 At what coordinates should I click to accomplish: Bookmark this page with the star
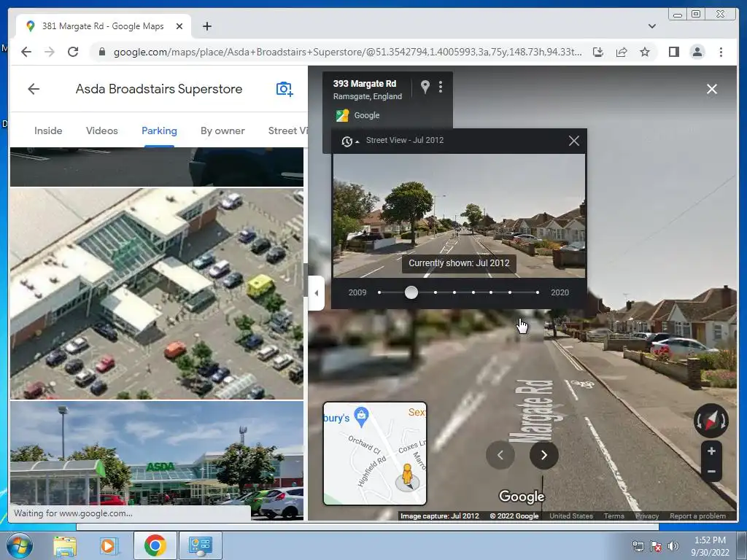tap(645, 52)
